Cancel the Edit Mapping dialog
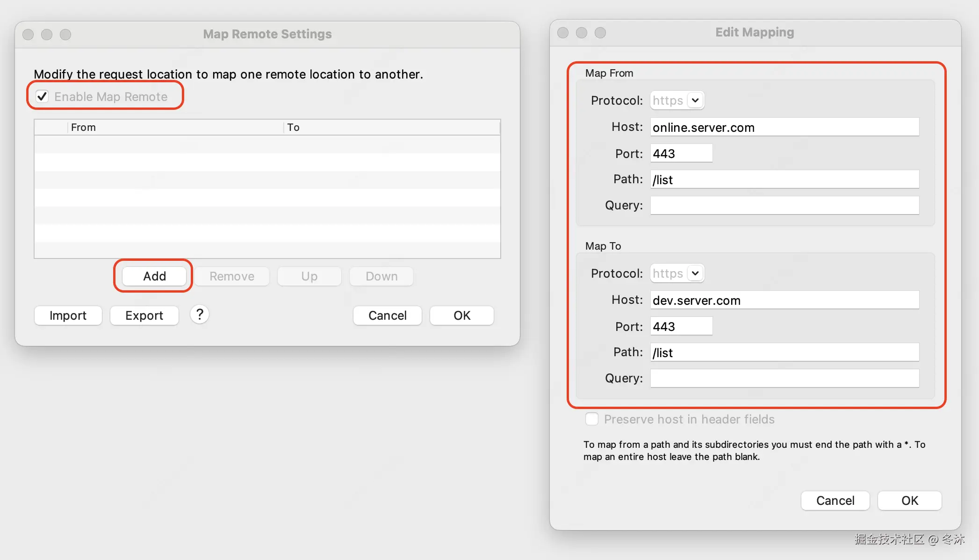Screen dimensions: 979x560 [x=835, y=501]
